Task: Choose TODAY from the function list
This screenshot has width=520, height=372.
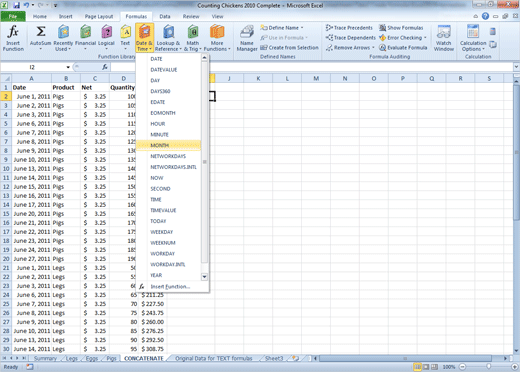Action: point(168,221)
